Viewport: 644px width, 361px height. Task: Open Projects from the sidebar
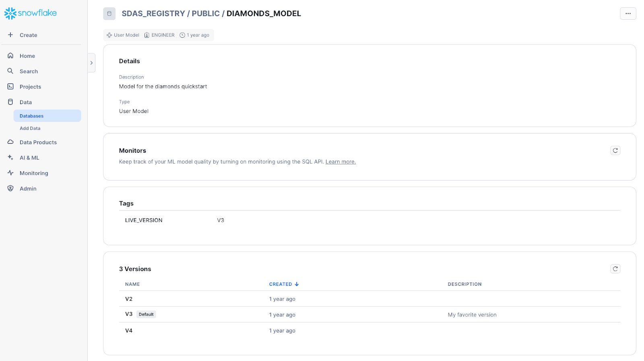point(30,87)
